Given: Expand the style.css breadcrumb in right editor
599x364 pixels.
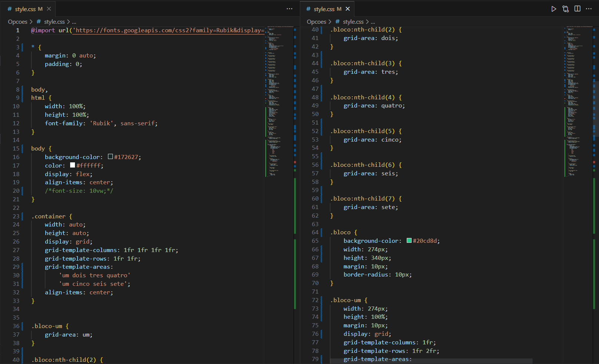Looking at the screenshot, I should [x=353, y=22].
